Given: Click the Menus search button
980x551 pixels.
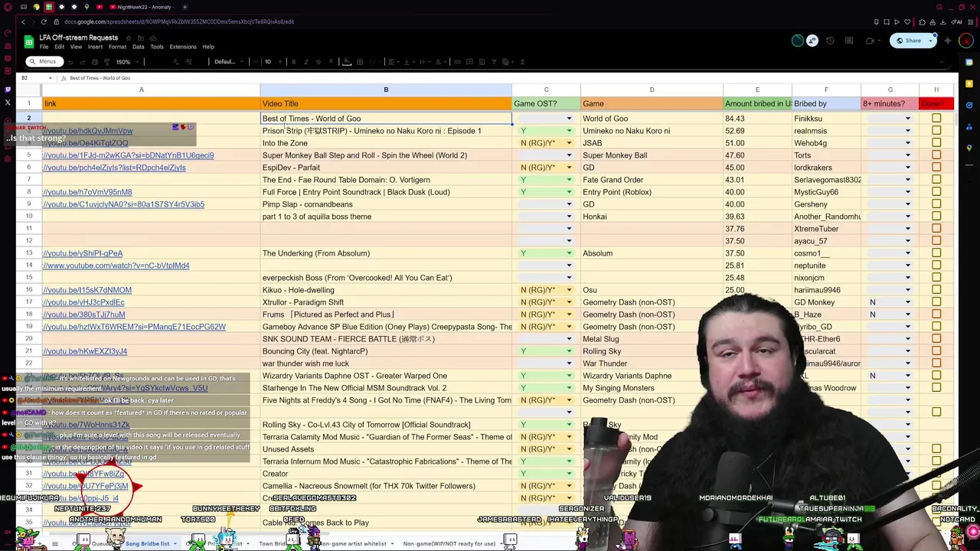Looking at the screenshot, I should pyautogui.click(x=44, y=62).
